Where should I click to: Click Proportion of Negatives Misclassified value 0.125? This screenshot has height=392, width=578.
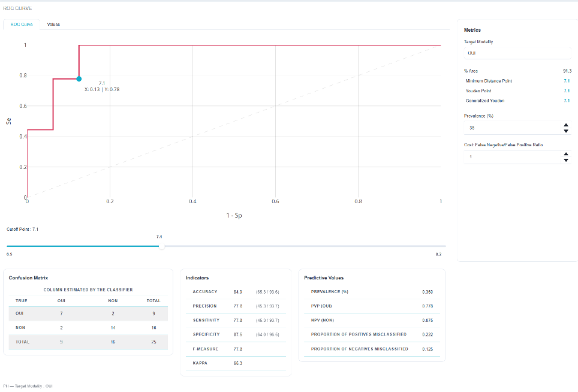pyautogui.click(x=428, y=349)
